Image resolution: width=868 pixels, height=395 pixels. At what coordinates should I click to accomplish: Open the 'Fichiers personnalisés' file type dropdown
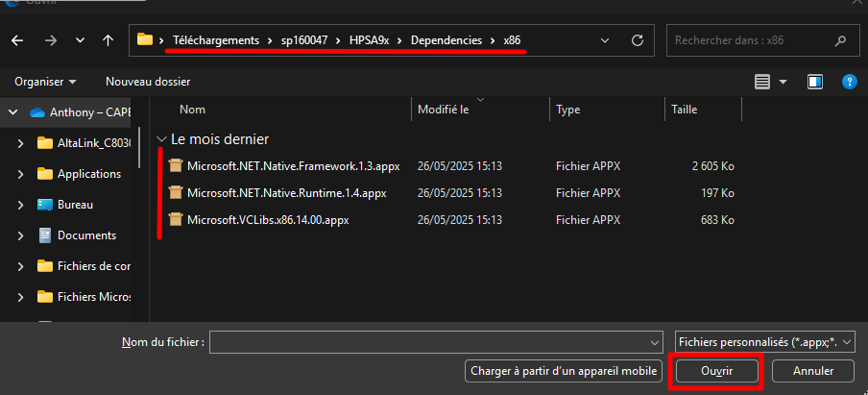(765, 342)
